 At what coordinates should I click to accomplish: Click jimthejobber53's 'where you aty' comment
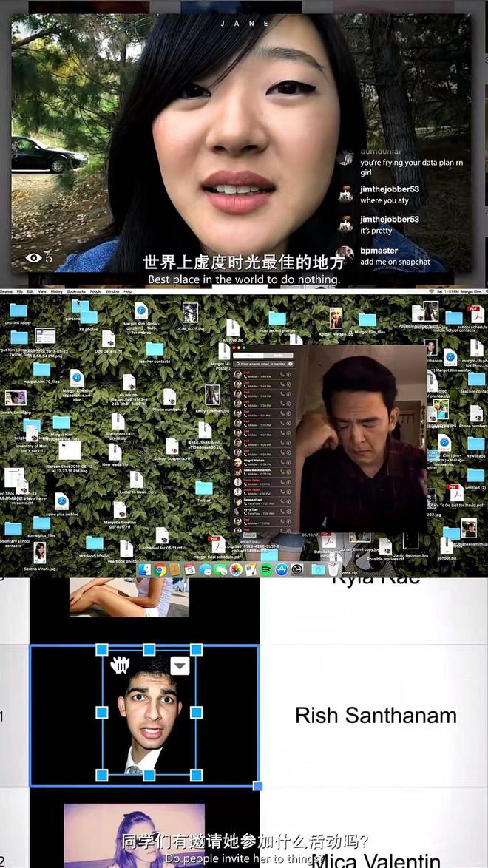tap(384, 201)
